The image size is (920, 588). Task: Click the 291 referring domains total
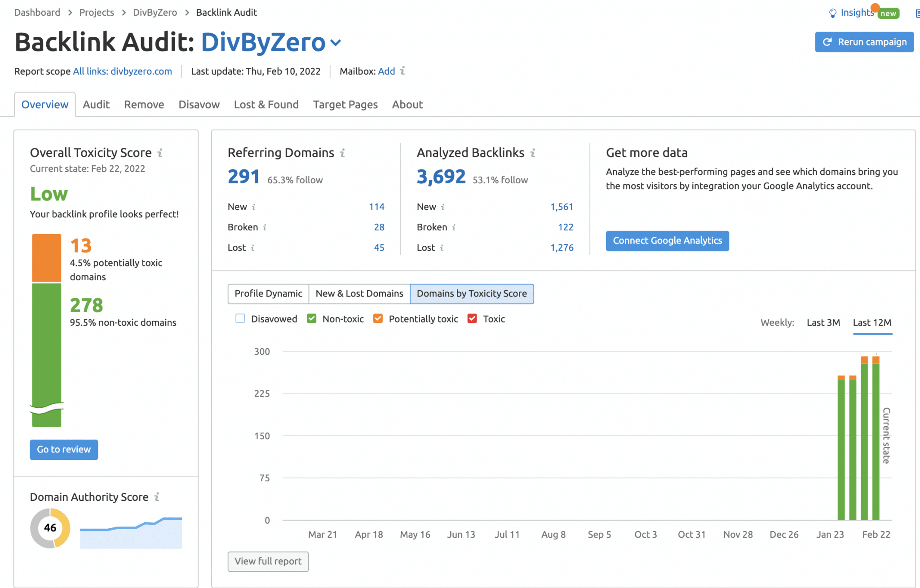243,177
